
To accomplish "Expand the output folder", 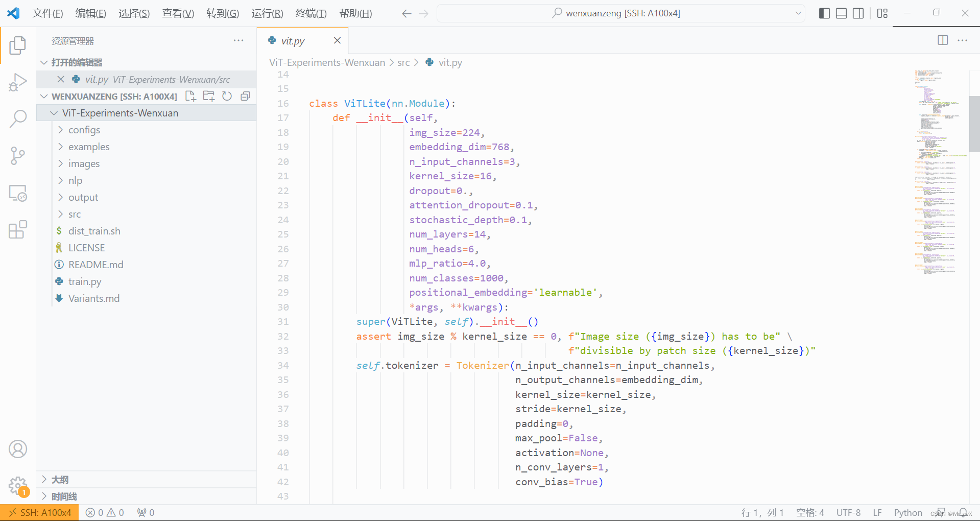I will tap(61, 197).
